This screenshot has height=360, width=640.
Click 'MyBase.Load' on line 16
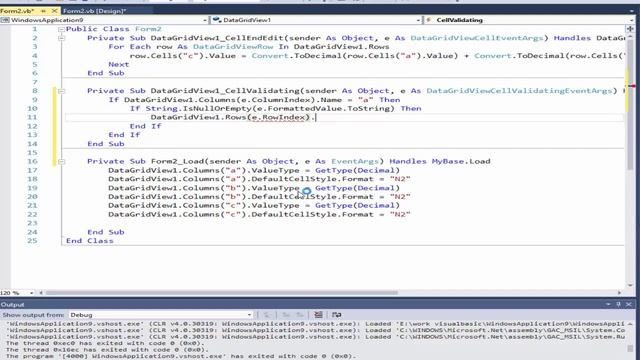click(x=461, y=162)
